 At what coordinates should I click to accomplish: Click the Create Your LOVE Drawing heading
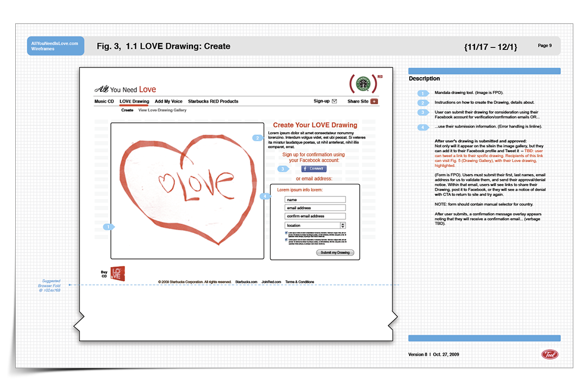(x=315, y=125)
